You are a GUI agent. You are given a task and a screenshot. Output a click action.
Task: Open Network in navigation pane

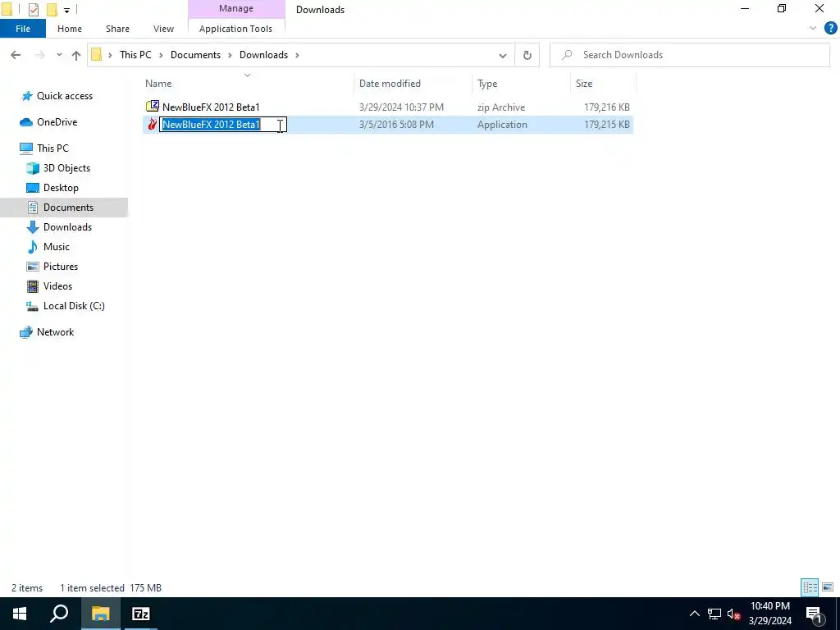point(55,332)
